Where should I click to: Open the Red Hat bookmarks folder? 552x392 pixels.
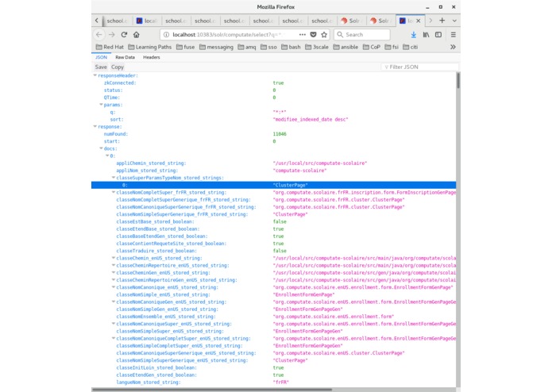110,47
